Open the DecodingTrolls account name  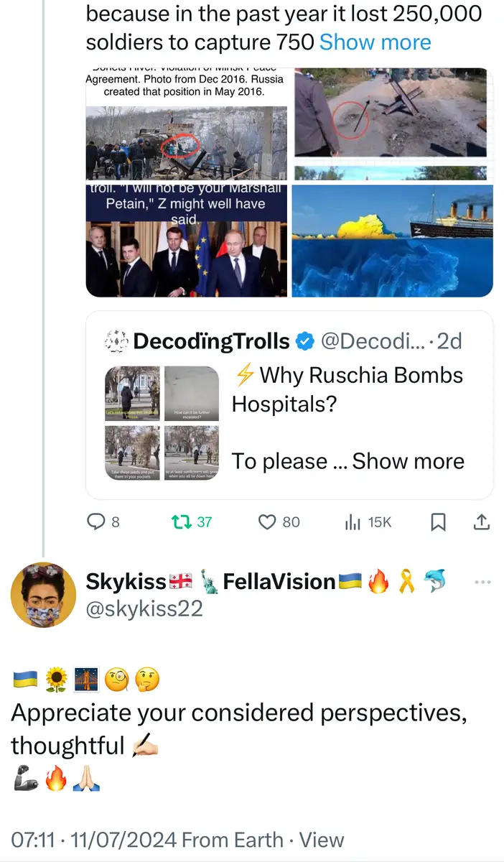pyautogui.click(x=211, y=341)
